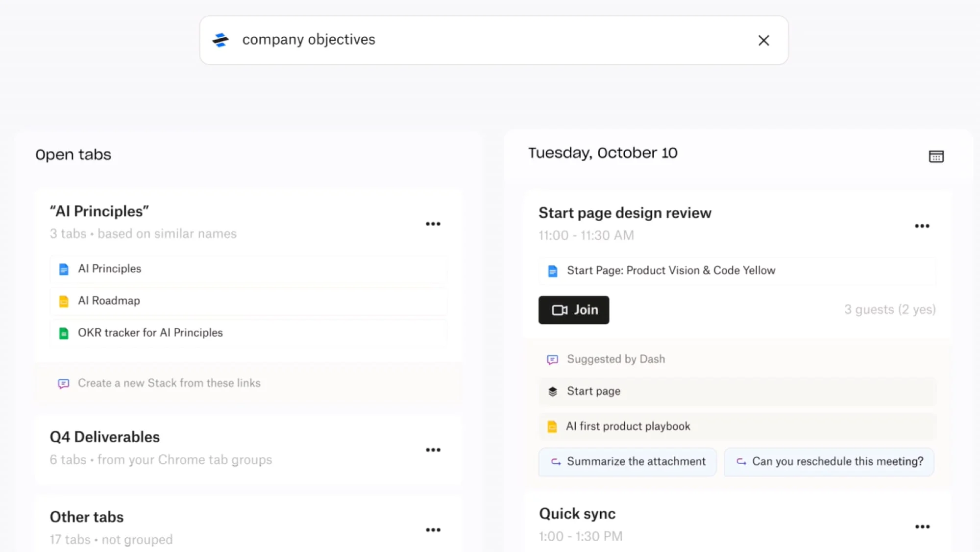Open AI first product playbook
This screenshot has width=980, height=552.
click(737, 427)
